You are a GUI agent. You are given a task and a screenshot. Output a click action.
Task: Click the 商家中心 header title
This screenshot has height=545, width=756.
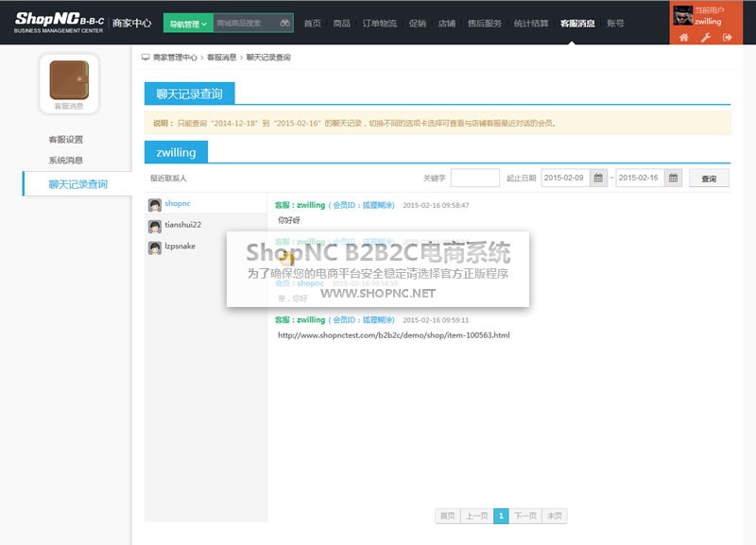(x=131, y=23)
